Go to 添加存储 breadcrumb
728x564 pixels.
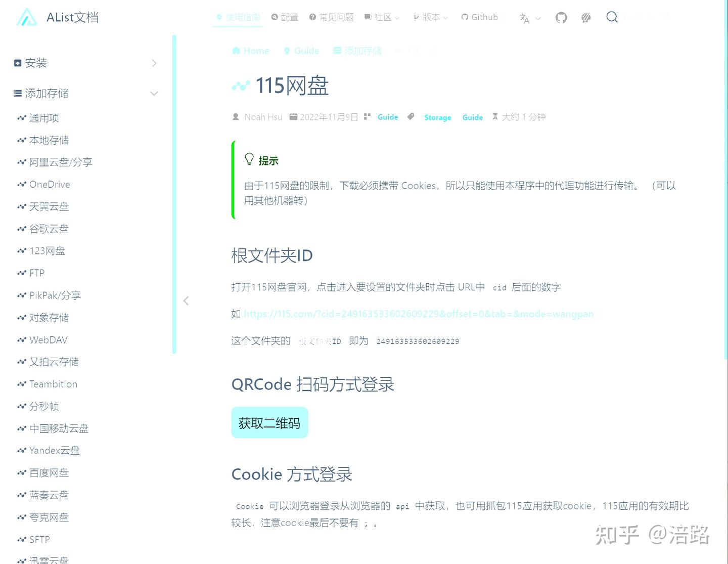tap(357, 51)
